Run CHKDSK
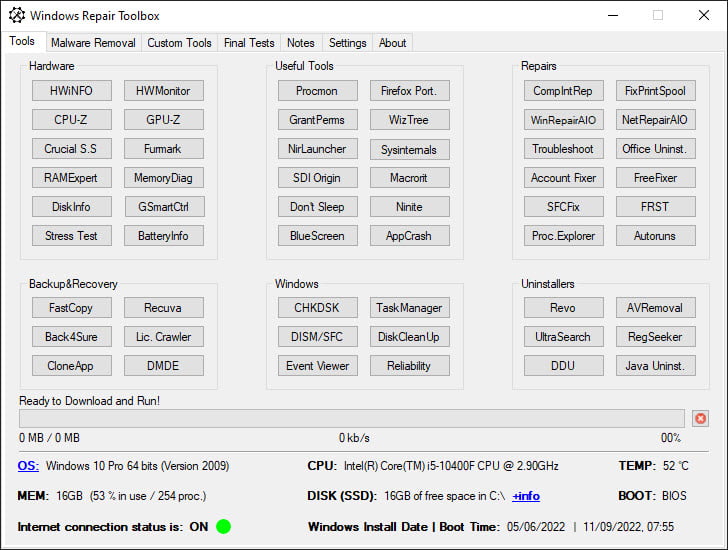This screenshot has width=728, height=550. [318, 308]
